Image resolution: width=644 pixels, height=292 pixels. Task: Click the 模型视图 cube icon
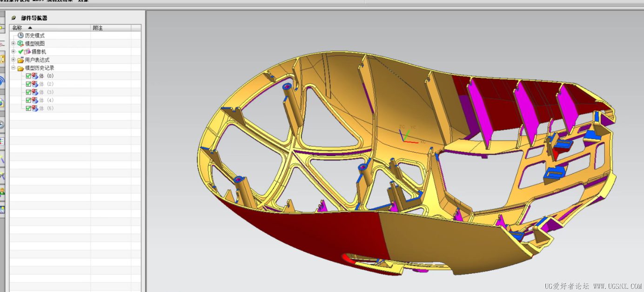click(20, 43)
